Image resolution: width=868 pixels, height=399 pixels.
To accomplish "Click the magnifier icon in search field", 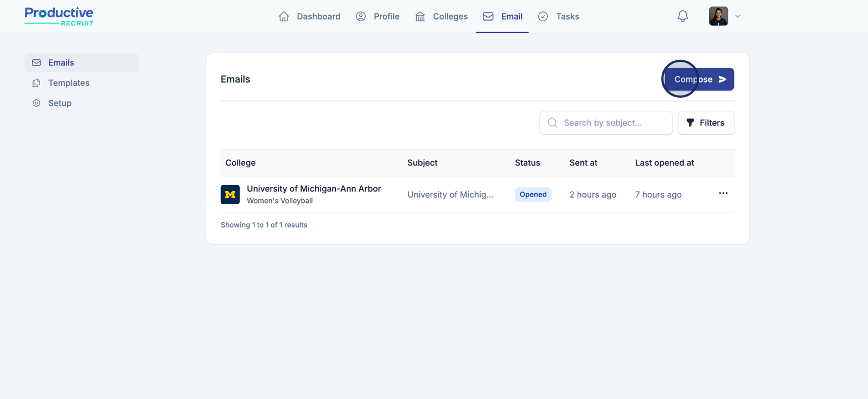I will pos(552,123).
